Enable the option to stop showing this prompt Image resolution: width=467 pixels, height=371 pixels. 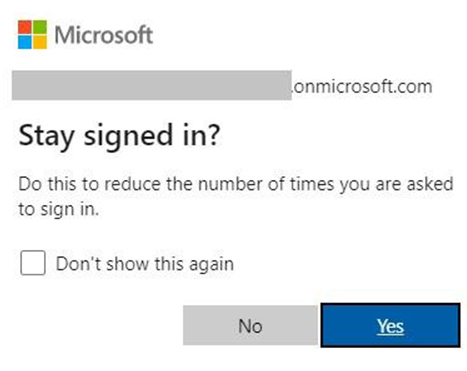(x=33, y=263)
